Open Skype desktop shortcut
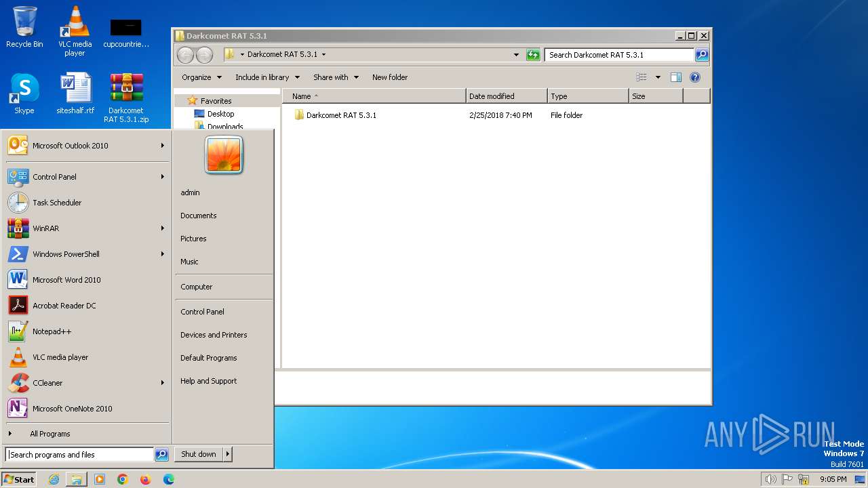 point(24,94)
